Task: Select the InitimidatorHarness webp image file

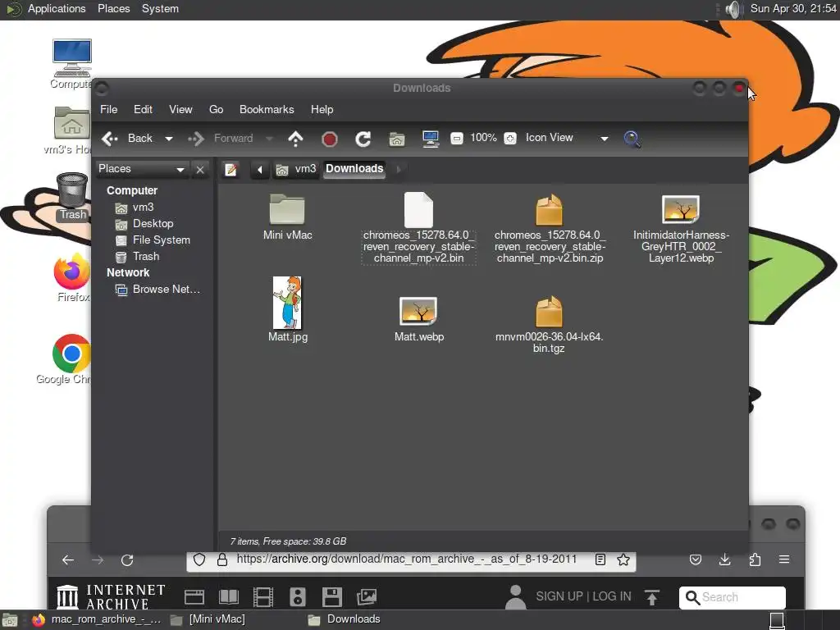Action: [681, 228]
